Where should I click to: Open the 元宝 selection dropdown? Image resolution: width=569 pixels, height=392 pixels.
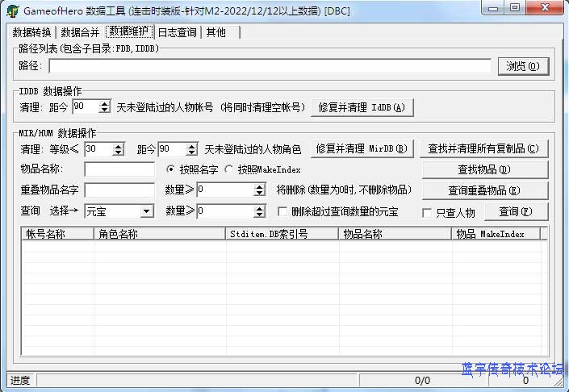point(146,211)
